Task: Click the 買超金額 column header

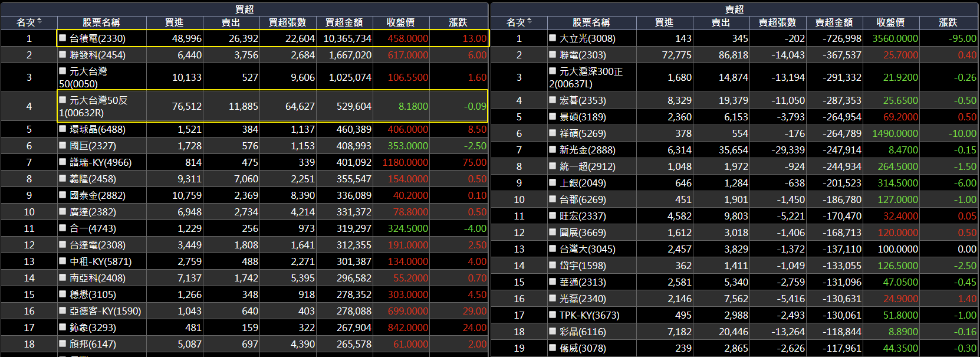Action: coord(344,22)
